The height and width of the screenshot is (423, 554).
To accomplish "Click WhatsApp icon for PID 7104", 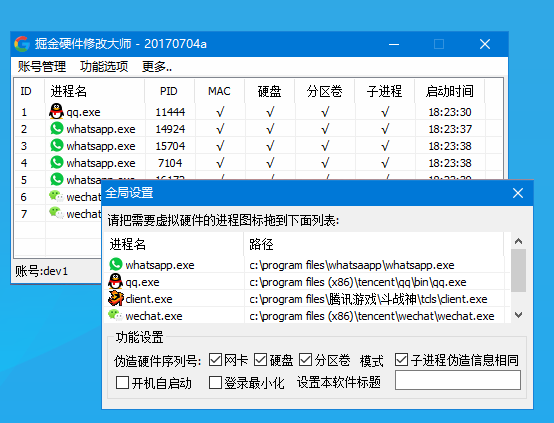I will tap(57, 162).
